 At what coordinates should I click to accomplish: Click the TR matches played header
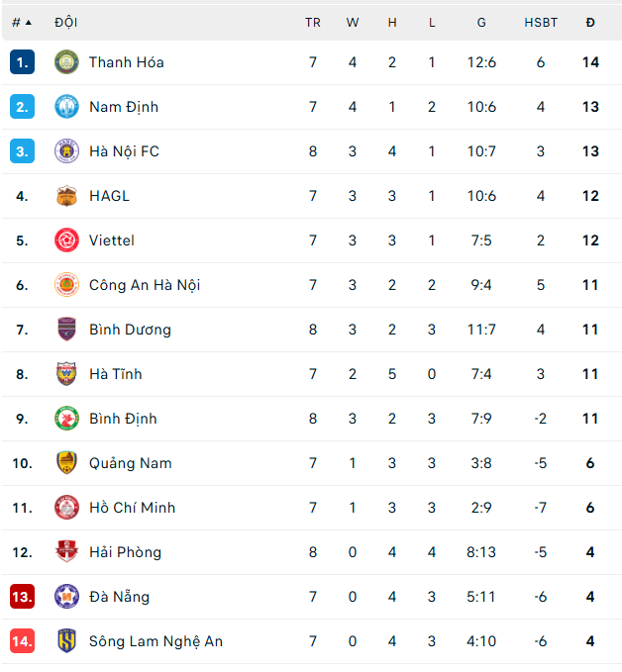click(x=313, y=22)
